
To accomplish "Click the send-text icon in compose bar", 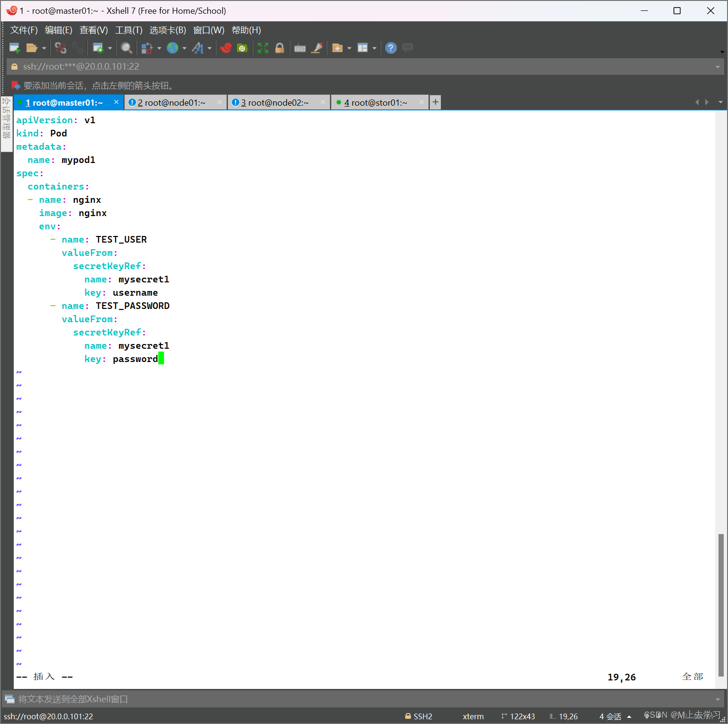I will point(9,699).
